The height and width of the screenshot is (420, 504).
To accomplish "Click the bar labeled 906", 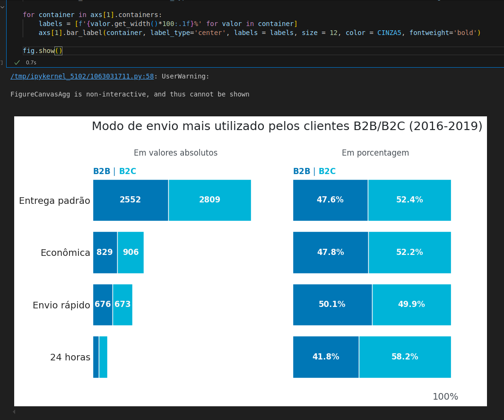I will (130, 253).
